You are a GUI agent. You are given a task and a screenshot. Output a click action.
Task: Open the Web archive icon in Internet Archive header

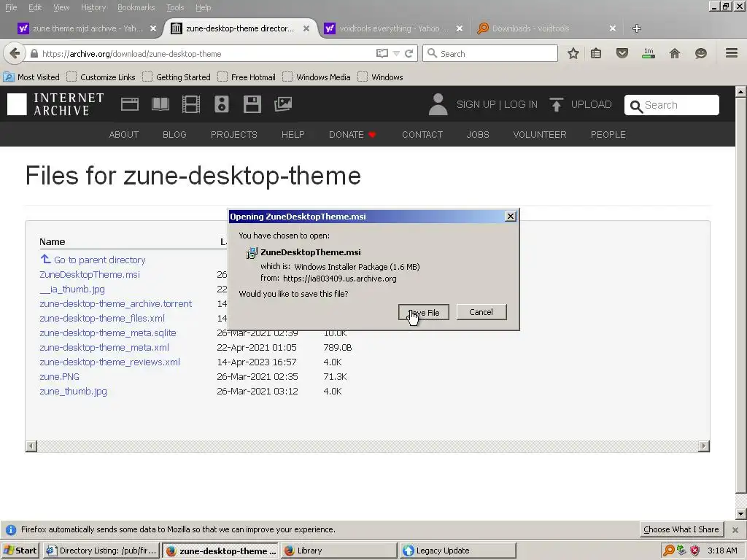click(130, 104)
